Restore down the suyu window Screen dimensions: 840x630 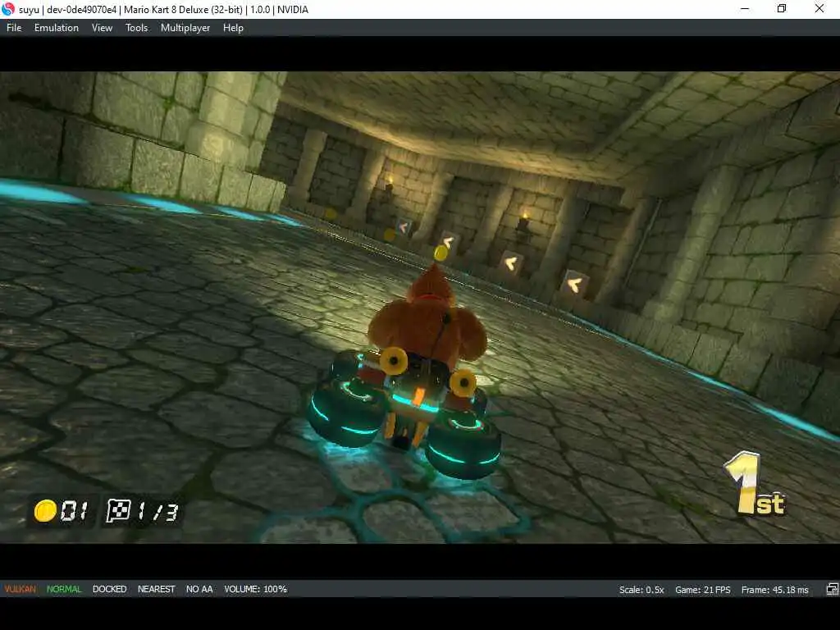tap(782, 9)
